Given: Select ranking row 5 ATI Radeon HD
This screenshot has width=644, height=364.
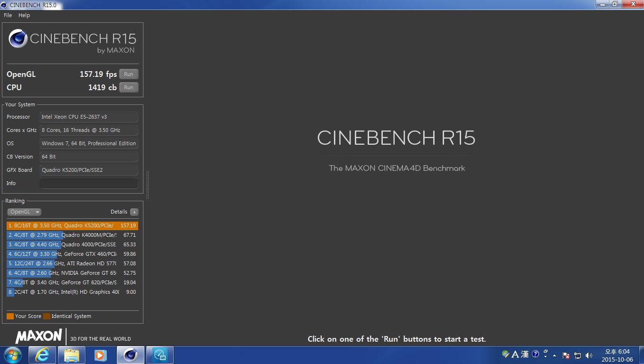Looking at the screenshot, I should pos(72,263).
